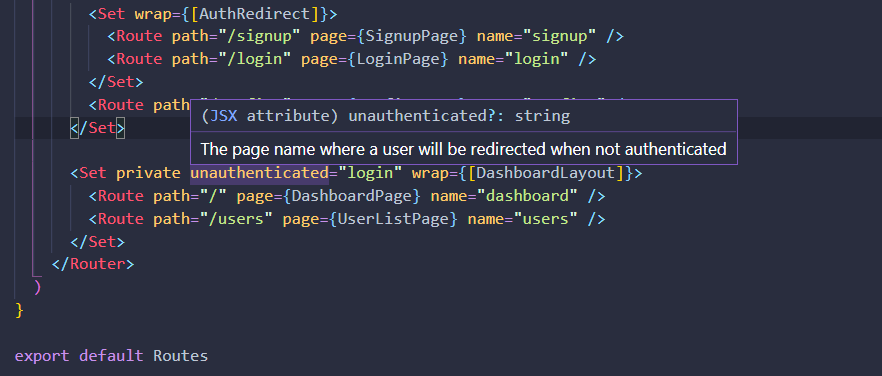Click the Route tag partially hidden behind tooltip

coord(140,105)
